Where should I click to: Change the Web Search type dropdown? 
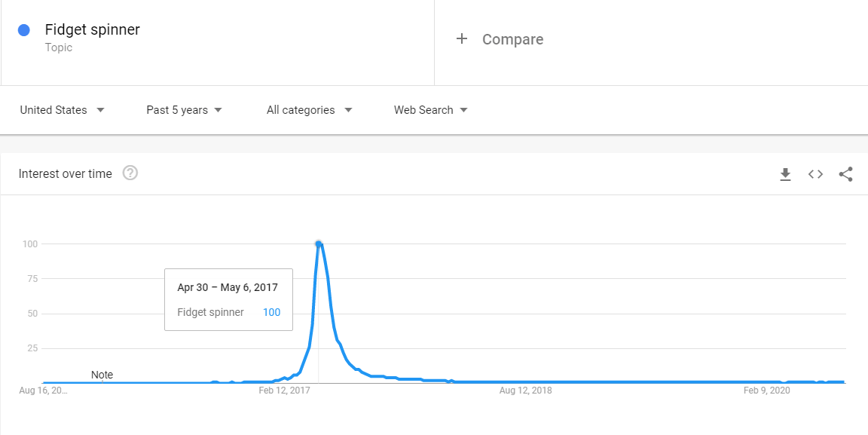[431, 110]
